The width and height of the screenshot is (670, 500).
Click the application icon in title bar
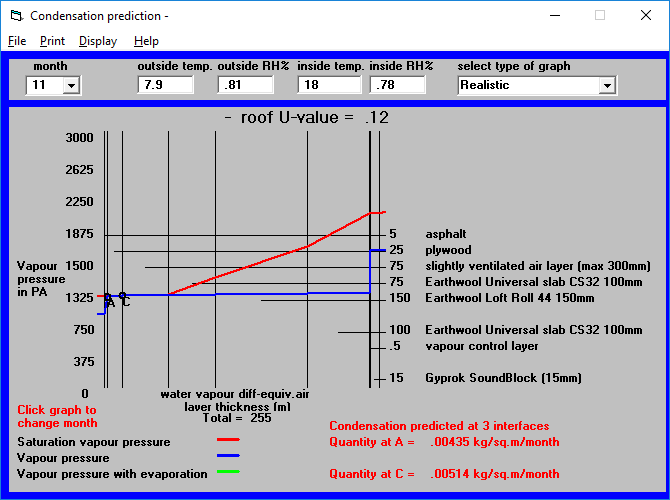[x=16, y=16]
